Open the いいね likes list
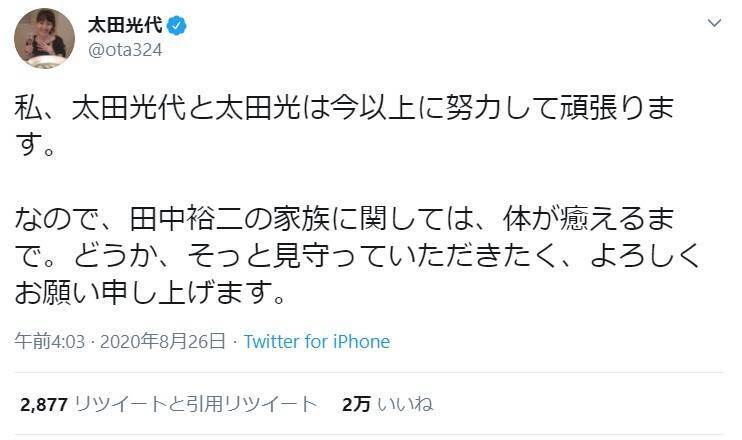 (x=407, y=404)
